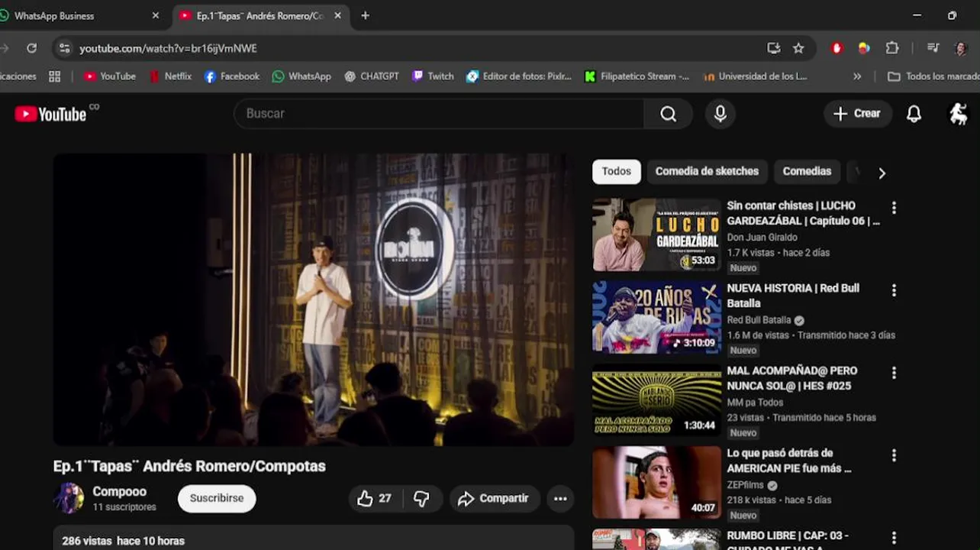Expand hidden bookmarks chevron
The width and height of the screenshot is (980, 550).
pos(857,76)
